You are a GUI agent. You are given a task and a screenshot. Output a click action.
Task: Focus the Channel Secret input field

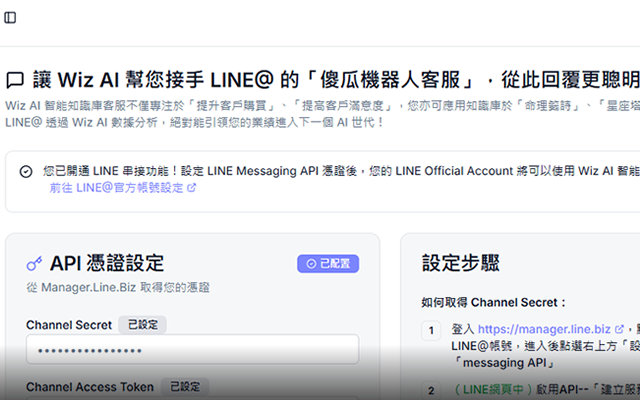192,350
